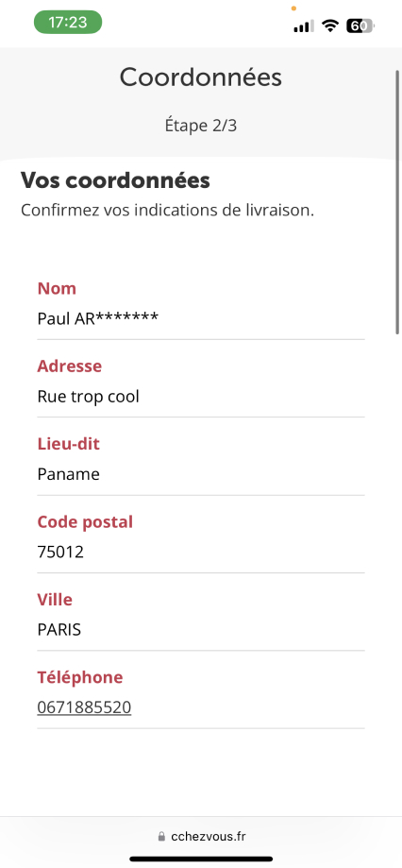Image resolution: width=402 pixels, height=868 pixels.
Task: Tap the padlock icon beside cchezvous.fr
Action: 161,837
